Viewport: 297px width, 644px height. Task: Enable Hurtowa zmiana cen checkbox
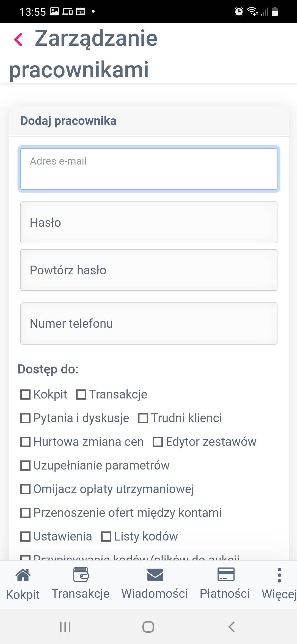(x=26, y=442)
